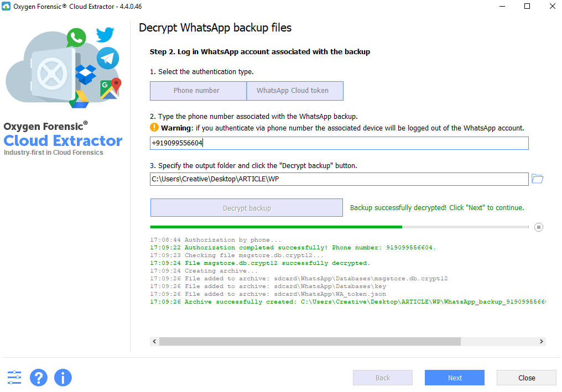Image resolution: width=562 pixels, height=392 pixels.
Task: Click the phone number input field
Action: [x=339, y=143]
